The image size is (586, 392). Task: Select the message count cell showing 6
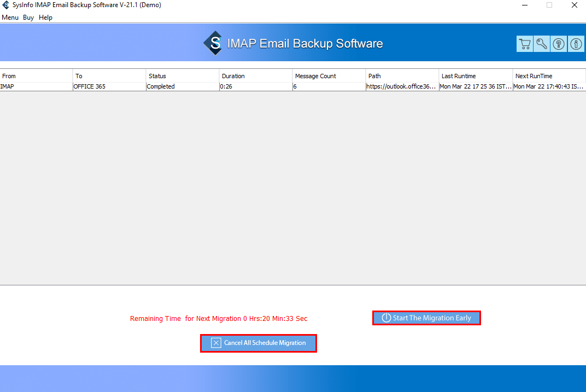click(x=329, y=86)
